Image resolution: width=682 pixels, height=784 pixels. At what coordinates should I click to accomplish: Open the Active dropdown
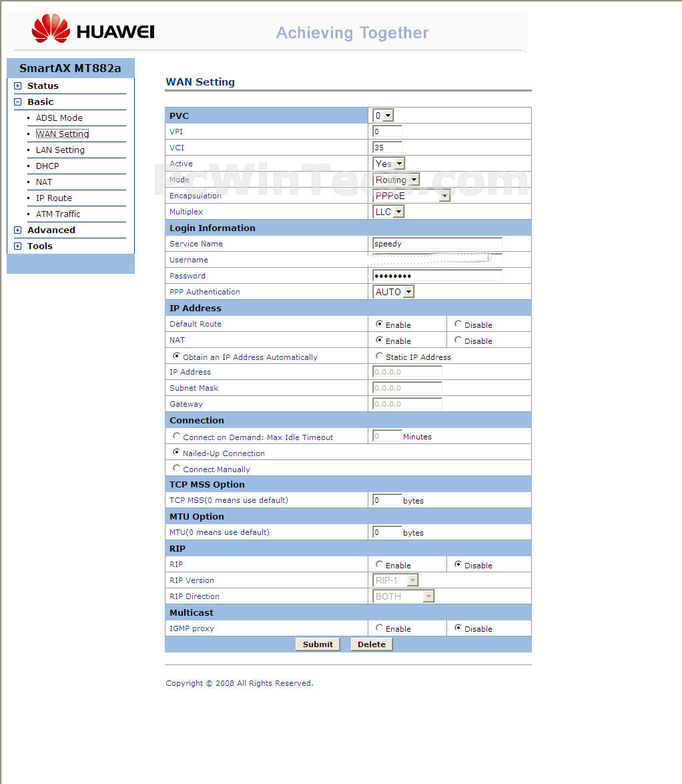[x=389, y=164]
